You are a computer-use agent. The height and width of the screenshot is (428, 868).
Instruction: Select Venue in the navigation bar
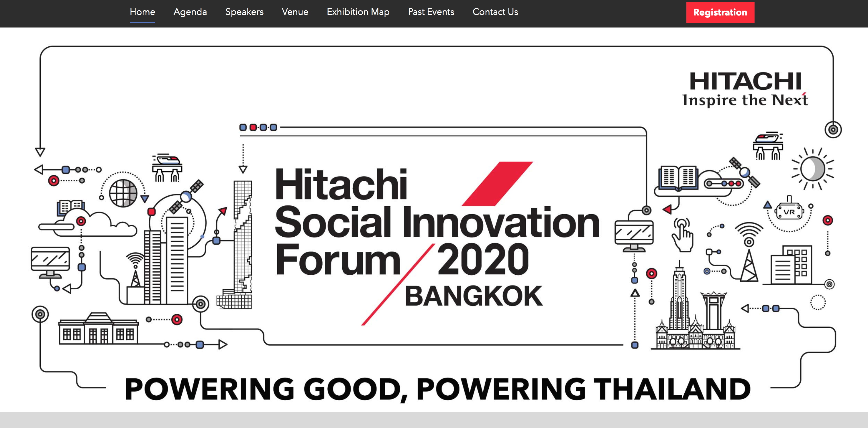pos(295,12)
